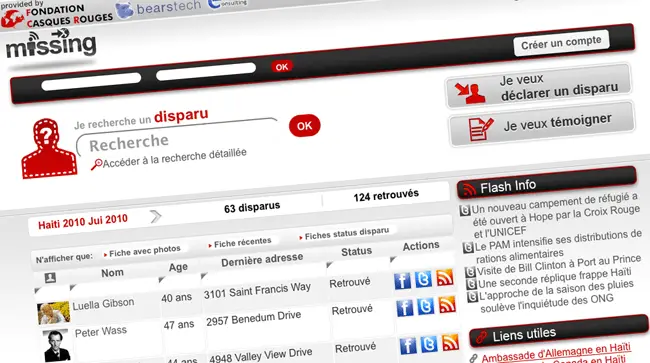This screenshot has width=650, height=363.
Task: Share Peter Wass on Facebook
Action: [405, 308]
